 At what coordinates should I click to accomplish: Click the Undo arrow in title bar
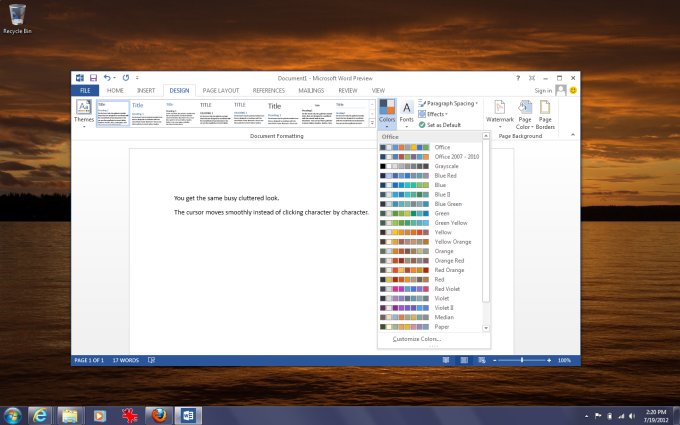[107, 77]
